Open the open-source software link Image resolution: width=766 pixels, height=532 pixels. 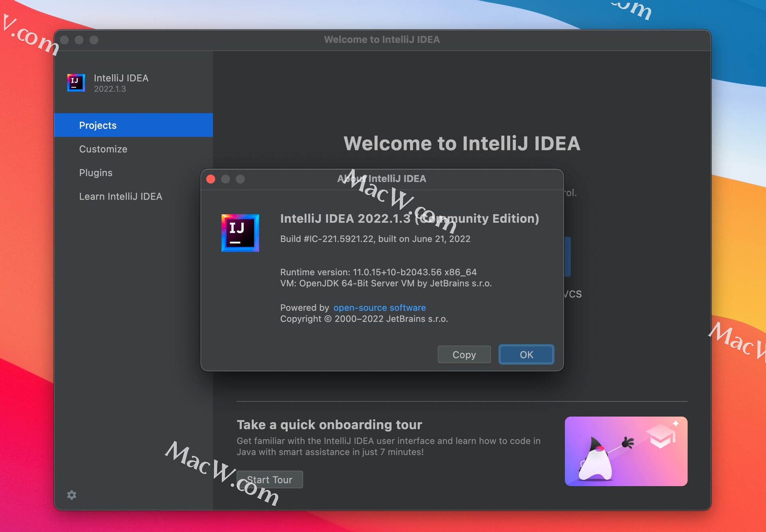click(x=379, y=308)
